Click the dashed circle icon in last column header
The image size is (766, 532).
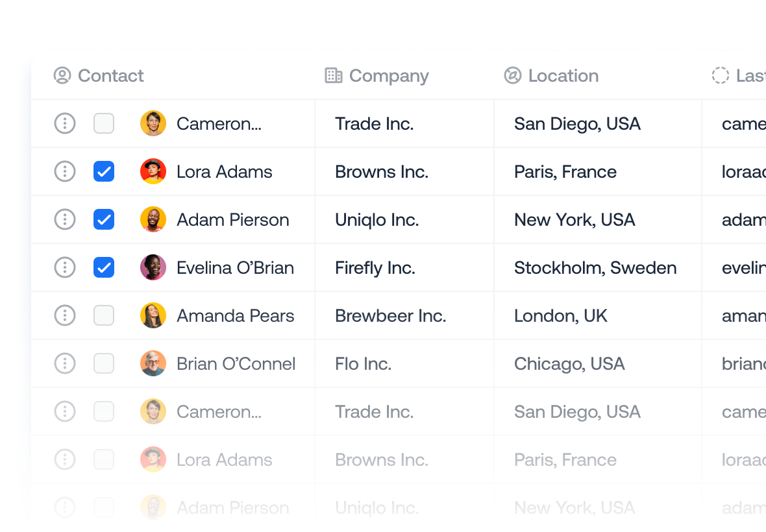[x=721, y=76]
